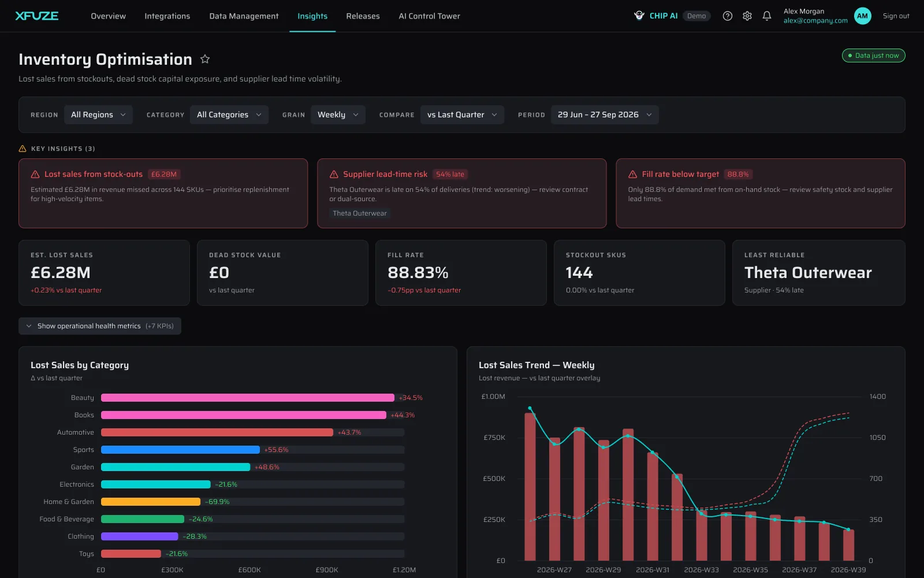Open the Est. Lost Sales £6.28M card

(104, 273)
